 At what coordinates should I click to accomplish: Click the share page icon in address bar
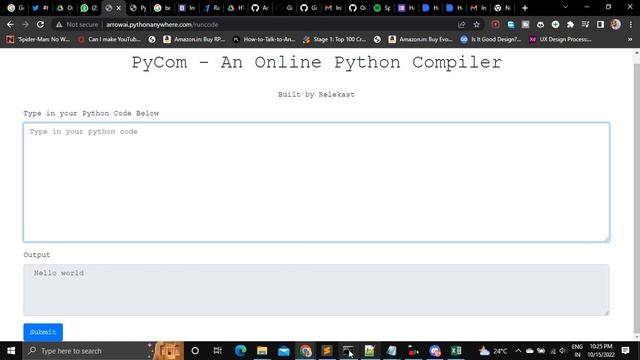(x=462, y=24)
